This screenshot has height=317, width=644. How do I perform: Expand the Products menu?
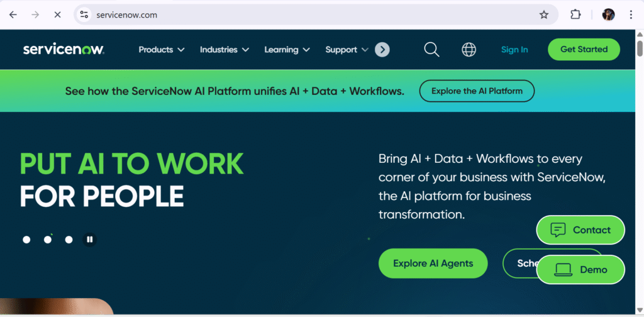click(x=162, y=50)
